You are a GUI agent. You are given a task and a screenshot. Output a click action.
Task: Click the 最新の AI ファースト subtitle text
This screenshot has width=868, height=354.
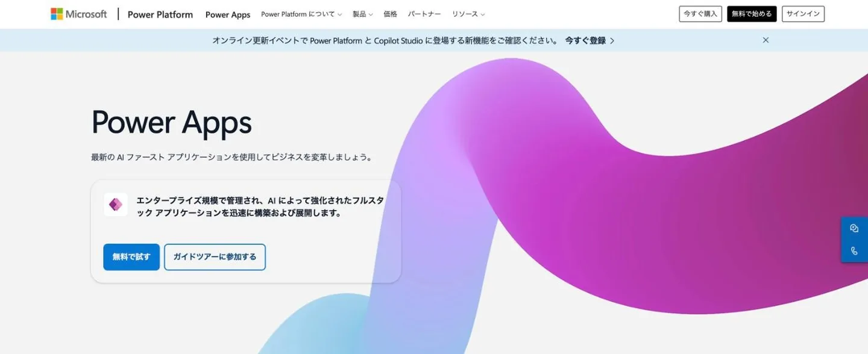click(231, 157)
